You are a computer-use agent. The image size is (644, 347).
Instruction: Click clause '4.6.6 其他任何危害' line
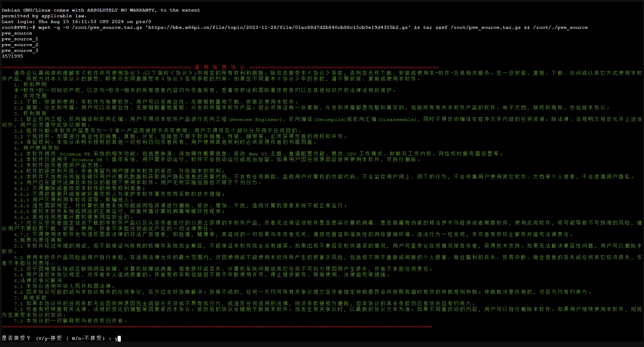pos(74,217)
